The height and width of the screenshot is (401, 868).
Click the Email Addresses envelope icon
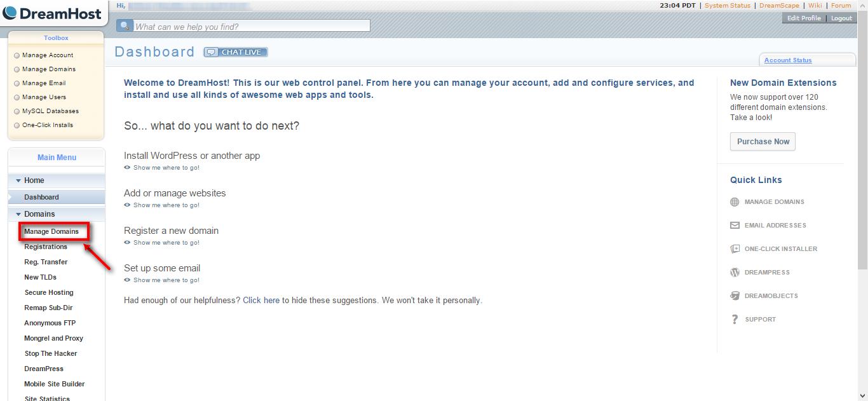pyautogui.click(x=735, y=226)
